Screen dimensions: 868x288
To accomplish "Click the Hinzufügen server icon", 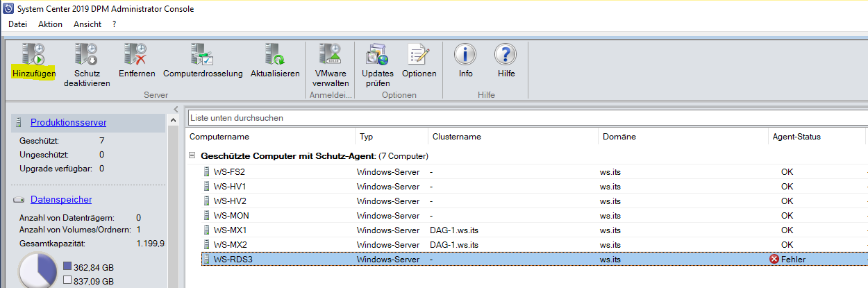I will (x=33, y=54).
